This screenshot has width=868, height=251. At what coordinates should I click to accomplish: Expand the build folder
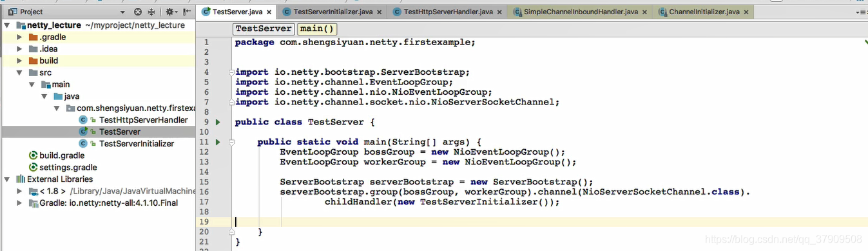coord(19,61)
